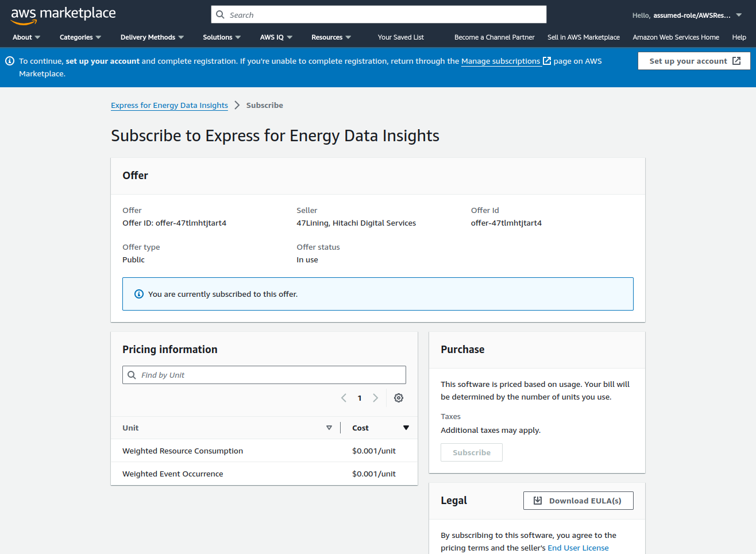Focus the Find by Unit field
Viewport: 756px width, 554px height.
264,375
